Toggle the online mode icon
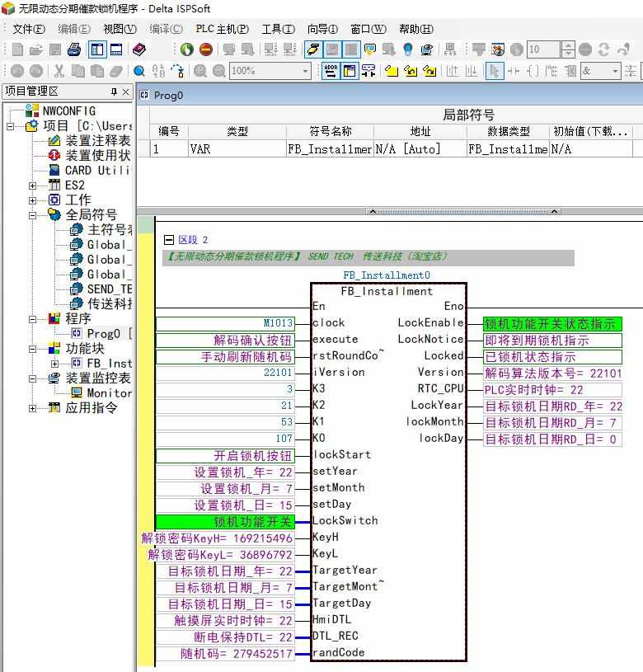 [313, 49]
